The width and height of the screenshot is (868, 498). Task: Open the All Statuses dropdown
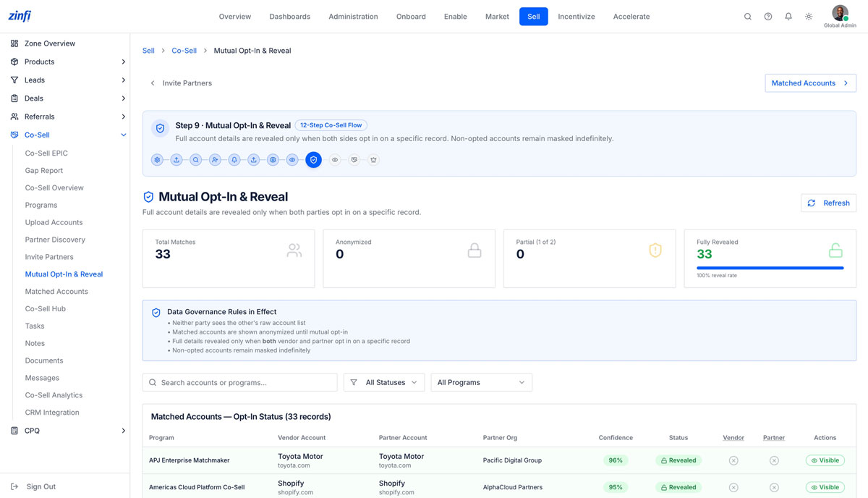coord(384,382)
